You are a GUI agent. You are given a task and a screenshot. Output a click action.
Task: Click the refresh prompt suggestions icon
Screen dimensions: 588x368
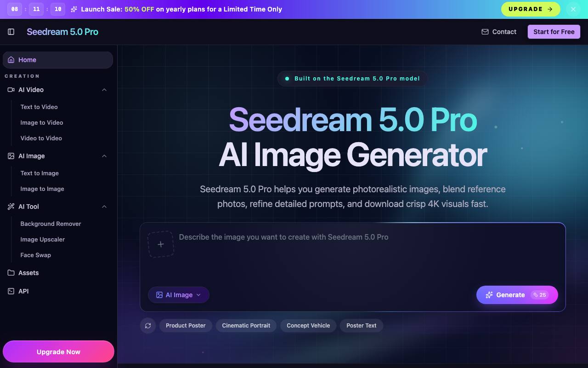148,326
